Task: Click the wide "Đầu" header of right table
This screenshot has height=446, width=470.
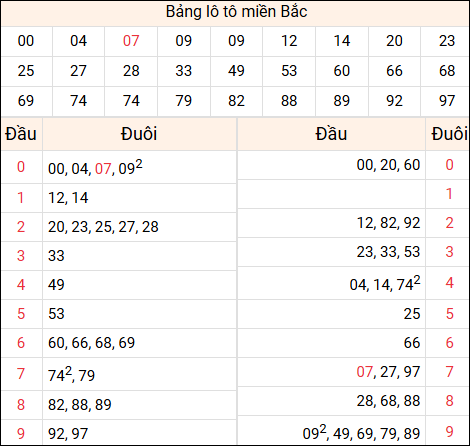Action: (331, 134)
